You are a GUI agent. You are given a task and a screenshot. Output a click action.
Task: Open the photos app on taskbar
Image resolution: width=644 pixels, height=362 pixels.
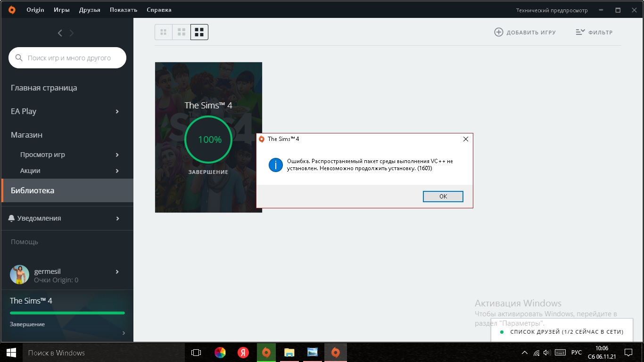pyautogui.click(x=312, y=353)
